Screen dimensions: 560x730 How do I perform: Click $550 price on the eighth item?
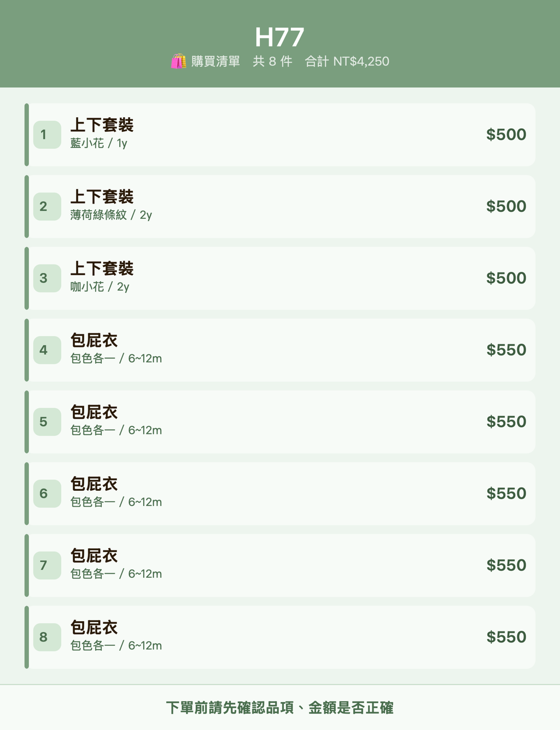[x=506, y=637]
